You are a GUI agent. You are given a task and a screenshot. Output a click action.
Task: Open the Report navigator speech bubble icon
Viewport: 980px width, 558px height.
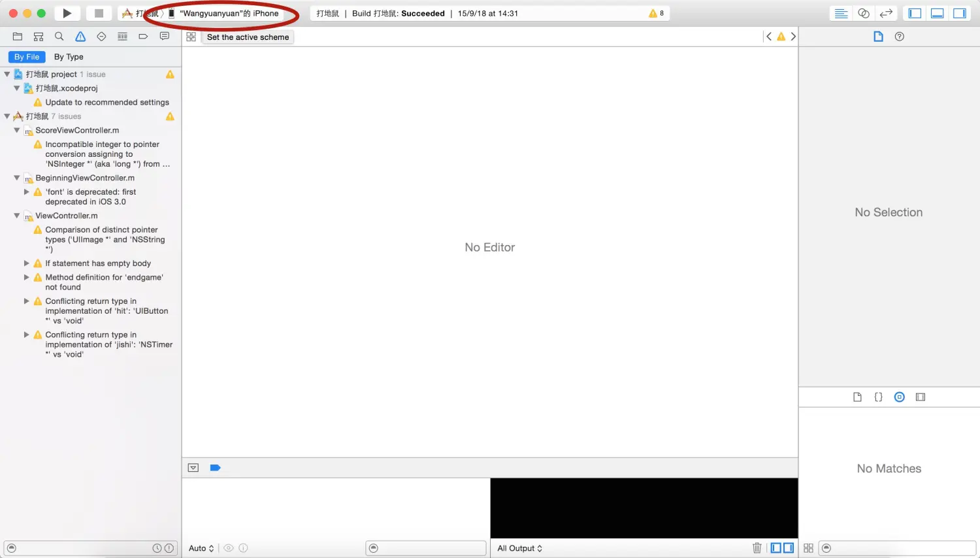point(165,37)
